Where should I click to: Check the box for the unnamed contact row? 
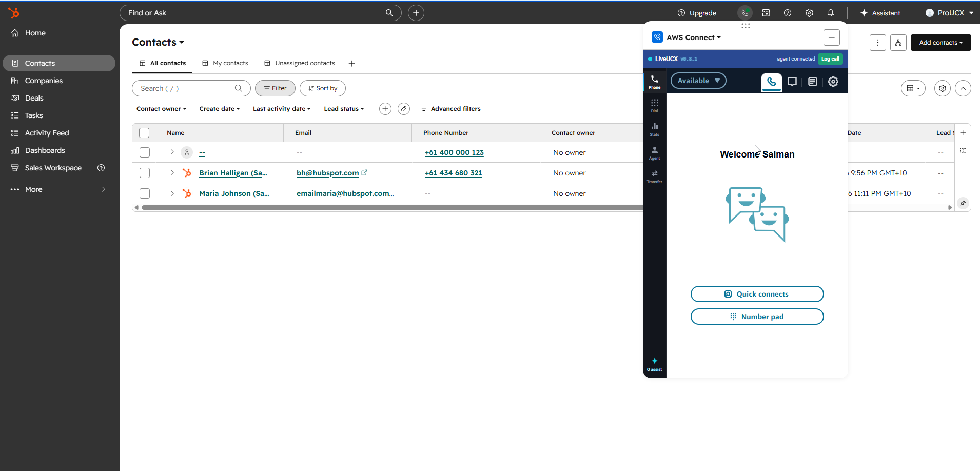(x=145, y=152)
